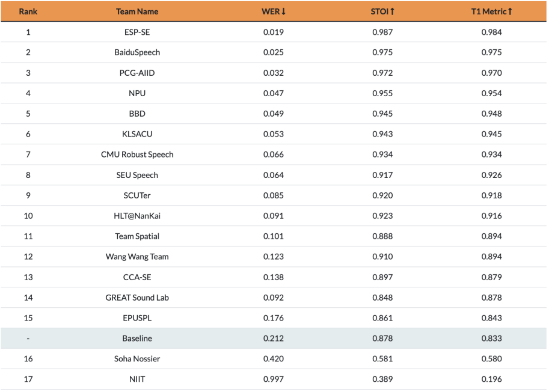Image resolution: width=549 pixels, height=392 pixels.
Task: Select team name ESP-SE
Action: 137,32
